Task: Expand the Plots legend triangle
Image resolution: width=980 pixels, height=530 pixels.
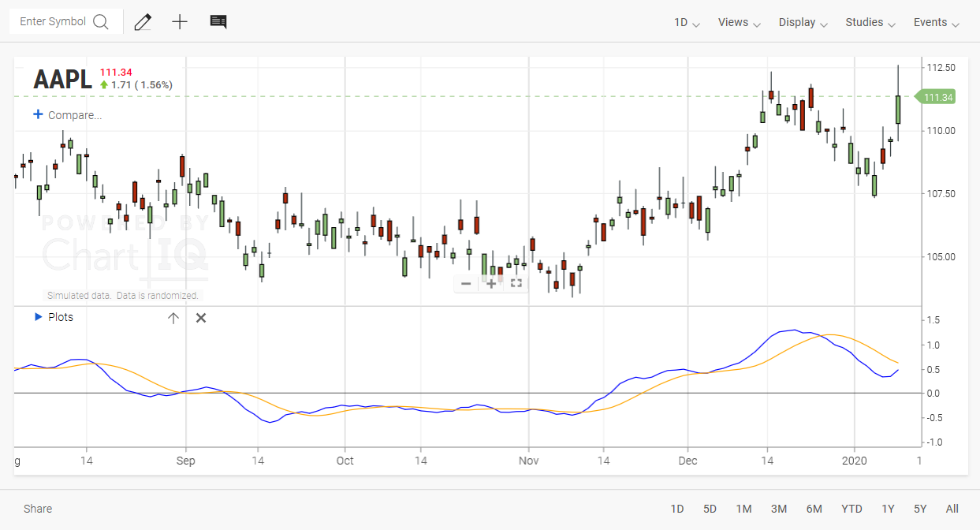Action: pos(38,317)
